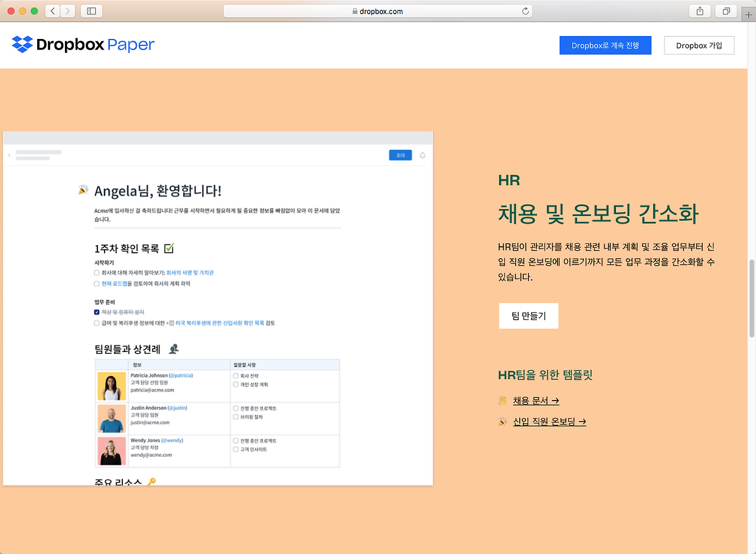Click the 업무 준비 subheading
The width and height of the screenshot is (756, 554).
tap(105, 302)
